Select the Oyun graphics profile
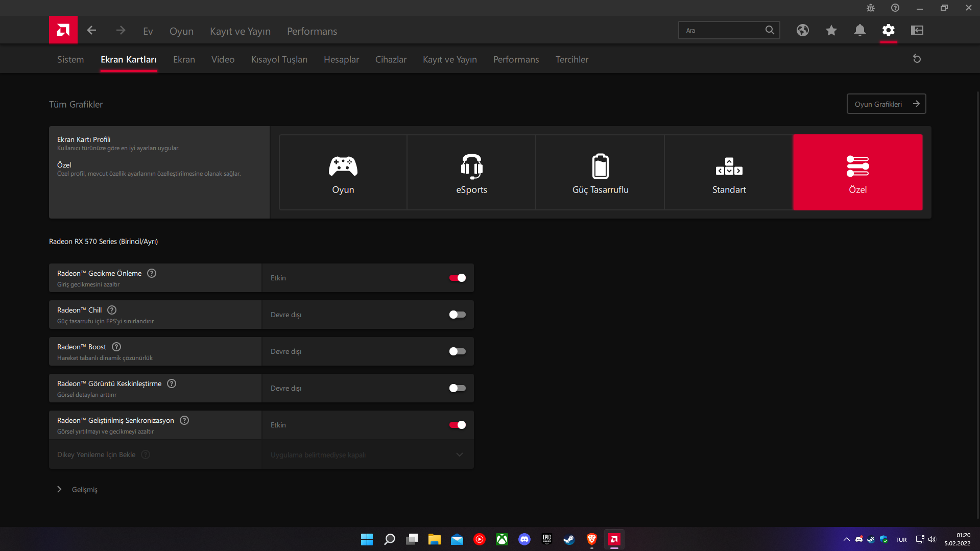Image resolution: width=980 pixels, height=551 pixels. click(343, 172)
